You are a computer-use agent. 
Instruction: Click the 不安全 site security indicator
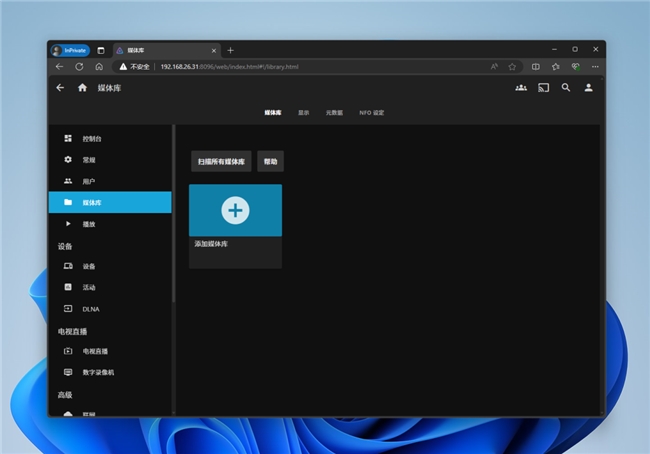coord(134,67)
